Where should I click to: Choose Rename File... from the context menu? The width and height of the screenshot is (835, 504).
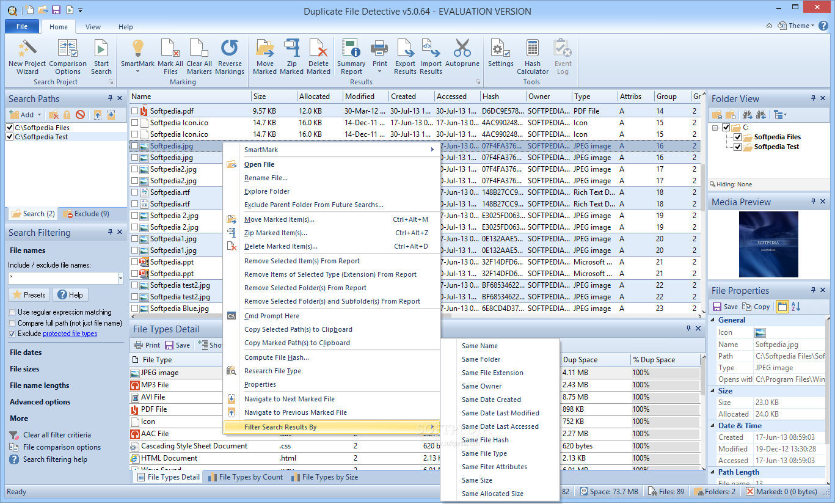pos(266,178)
